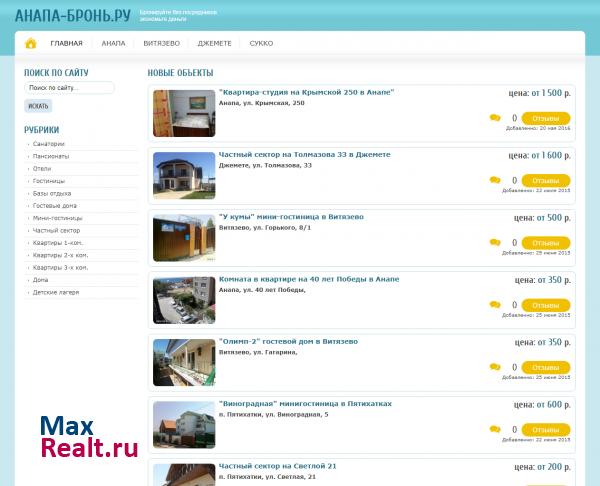Open the Отели category
The height and width of the screenshot is (486, 600).
[42, 168]
